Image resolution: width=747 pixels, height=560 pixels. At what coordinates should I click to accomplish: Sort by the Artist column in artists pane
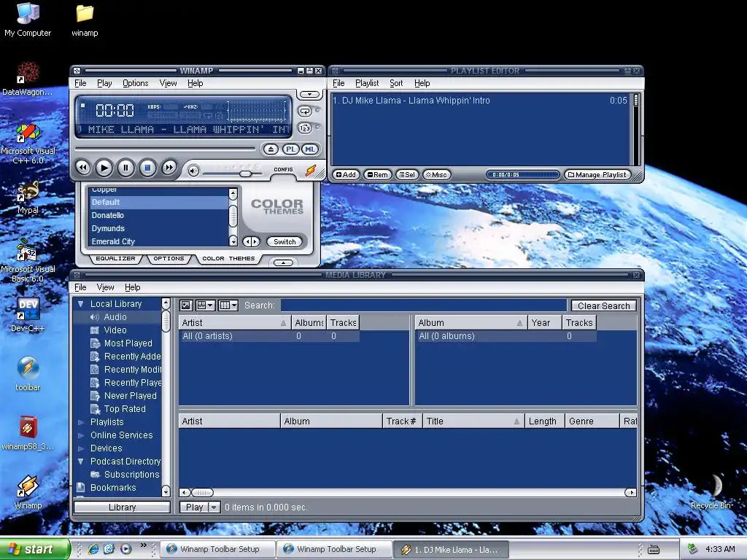pyautogui.click(x=234, y=323)
